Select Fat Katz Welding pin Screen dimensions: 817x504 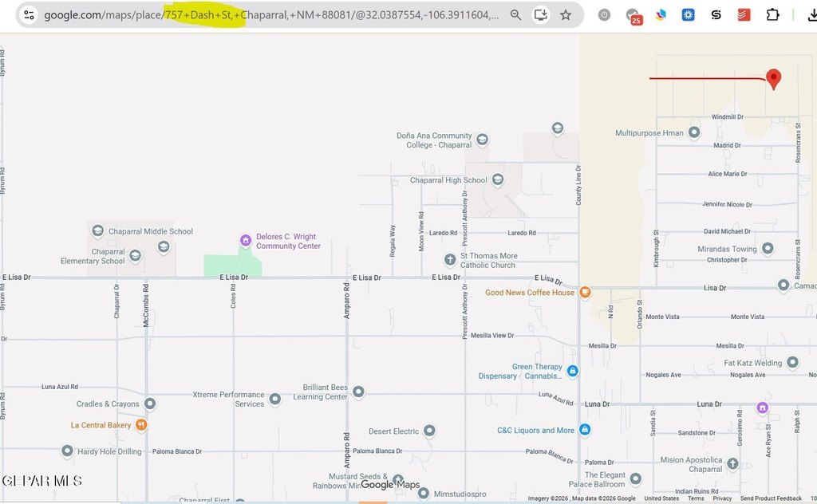click(x=792, y=362)
